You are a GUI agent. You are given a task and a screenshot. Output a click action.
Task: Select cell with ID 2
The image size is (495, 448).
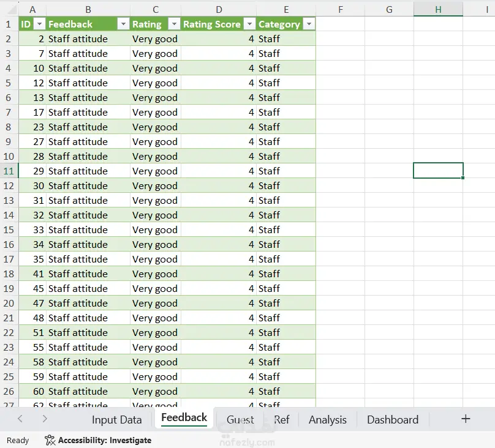pyautogui.click(x=32, y=39)
